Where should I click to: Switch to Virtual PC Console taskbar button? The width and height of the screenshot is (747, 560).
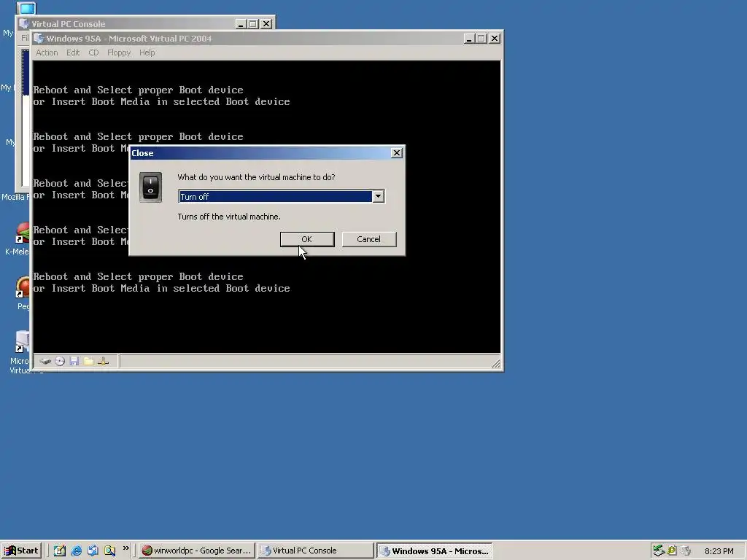[315, 551]
